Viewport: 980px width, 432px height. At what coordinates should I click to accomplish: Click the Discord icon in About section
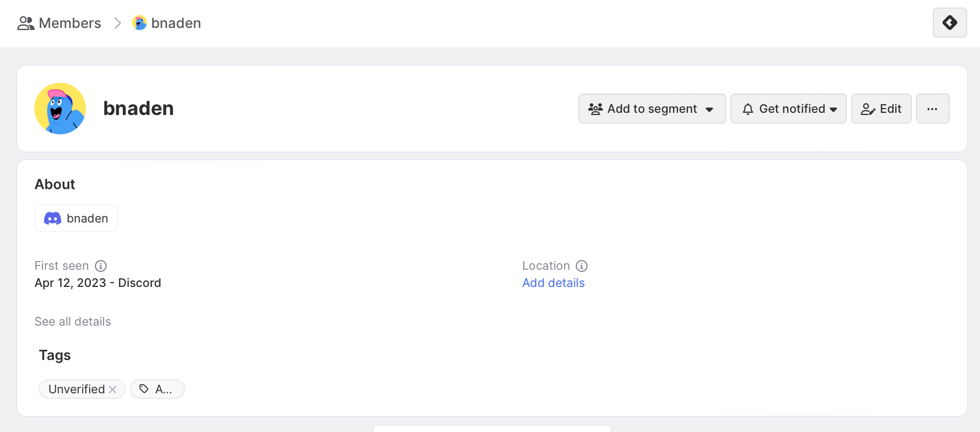click(53, 218)
